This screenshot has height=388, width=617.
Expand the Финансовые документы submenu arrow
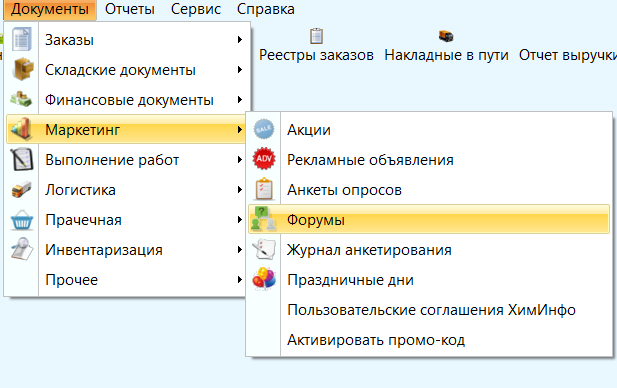click(240, 100)
